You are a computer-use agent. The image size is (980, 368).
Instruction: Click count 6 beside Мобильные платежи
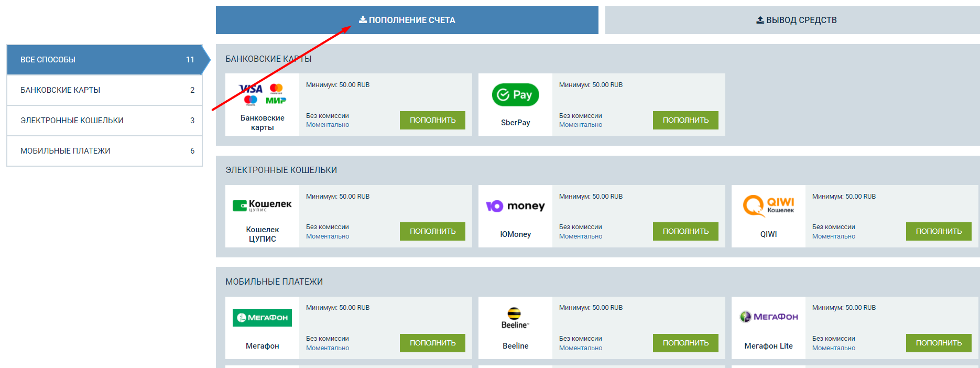pyautogui.click(x=192, y=151)
